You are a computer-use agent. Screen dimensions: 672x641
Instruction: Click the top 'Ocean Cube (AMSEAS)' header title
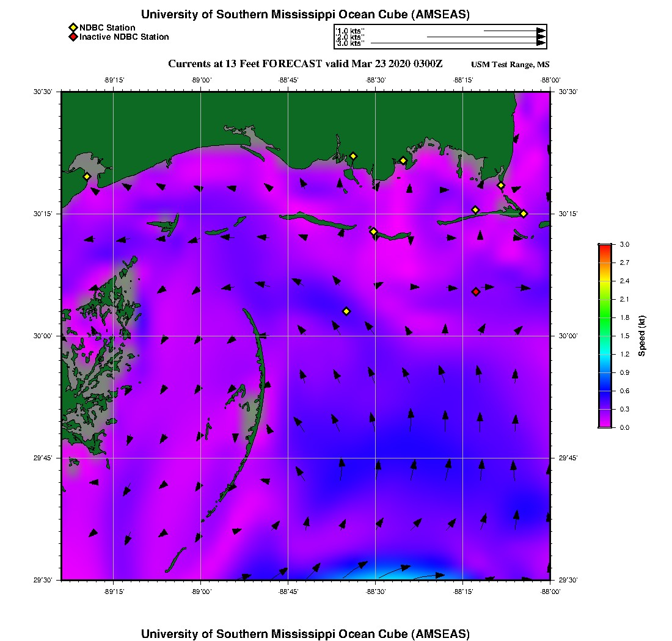pyautogui.click(x=305, y=15)
